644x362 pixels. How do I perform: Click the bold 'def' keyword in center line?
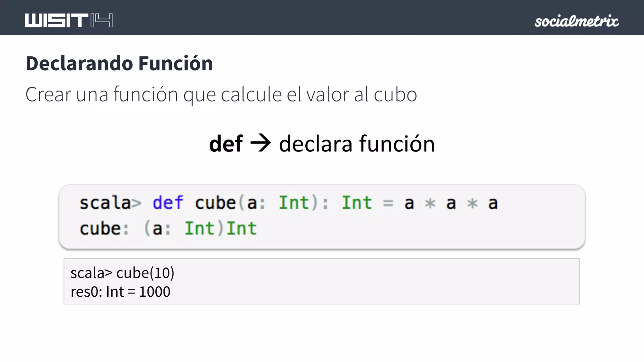coord(226,144)
